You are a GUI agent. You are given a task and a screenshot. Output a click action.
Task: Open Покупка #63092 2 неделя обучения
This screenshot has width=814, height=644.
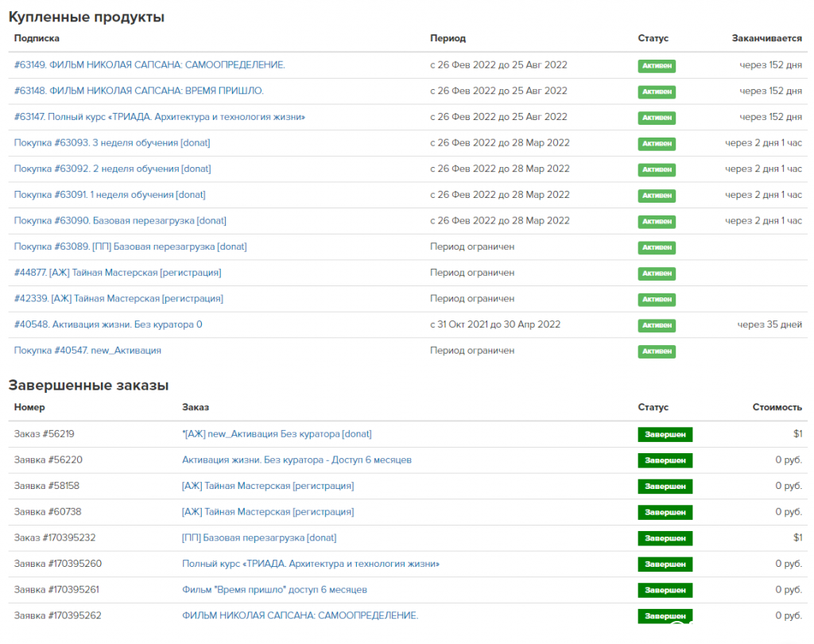(x=112, y=169)
